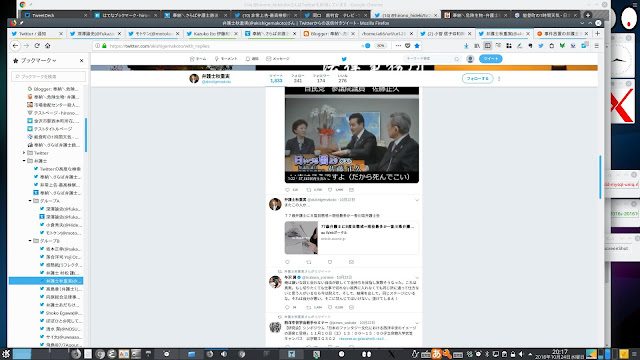Open the au Webポータル article card
The width and height of the screenshot is (640, 360).
pyautogui.click(x=351, y=238)
